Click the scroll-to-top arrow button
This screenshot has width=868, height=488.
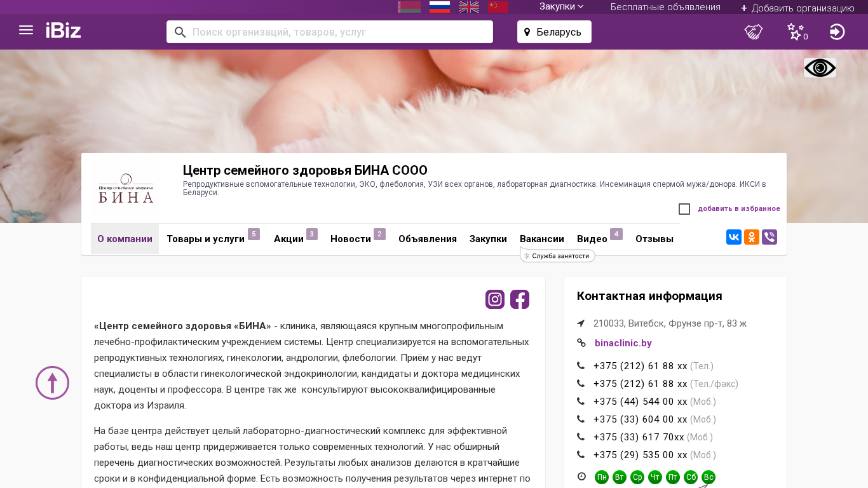52,383
